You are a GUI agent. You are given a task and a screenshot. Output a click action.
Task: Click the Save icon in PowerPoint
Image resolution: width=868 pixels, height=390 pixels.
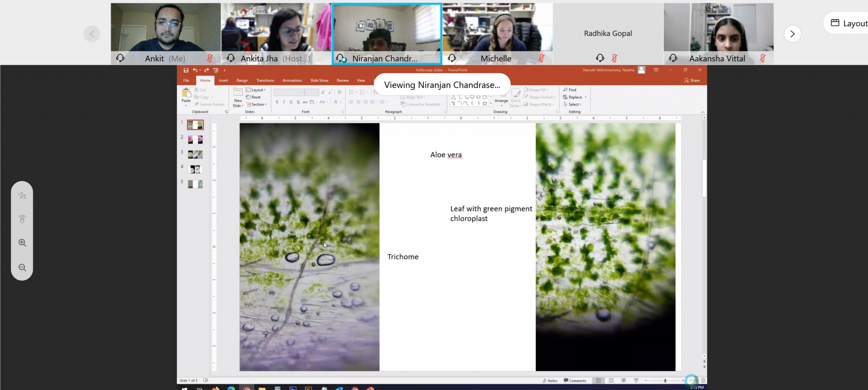[186, 70]
